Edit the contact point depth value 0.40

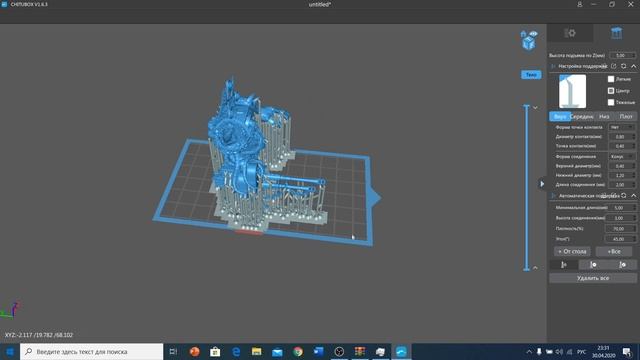click(622, 146)
